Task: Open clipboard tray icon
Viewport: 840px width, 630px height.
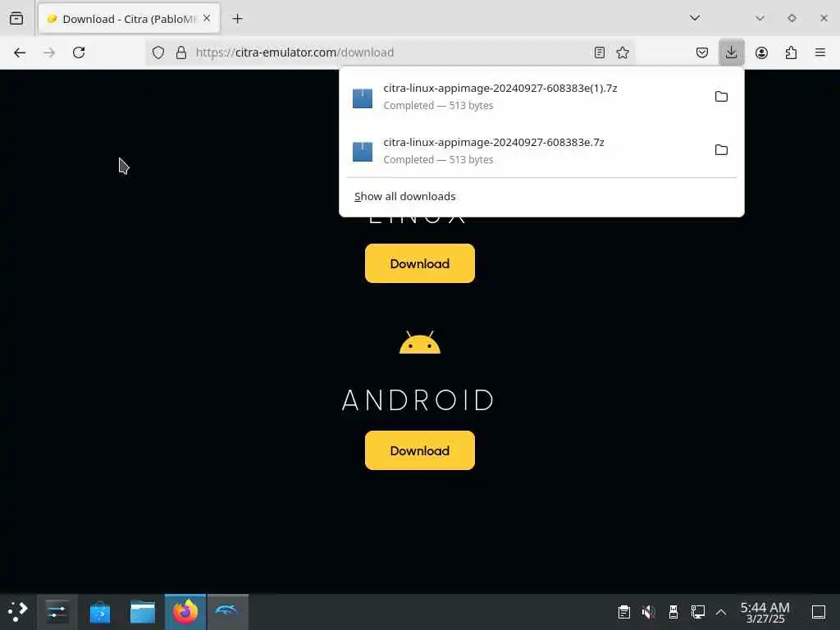Action: [623, 612]
